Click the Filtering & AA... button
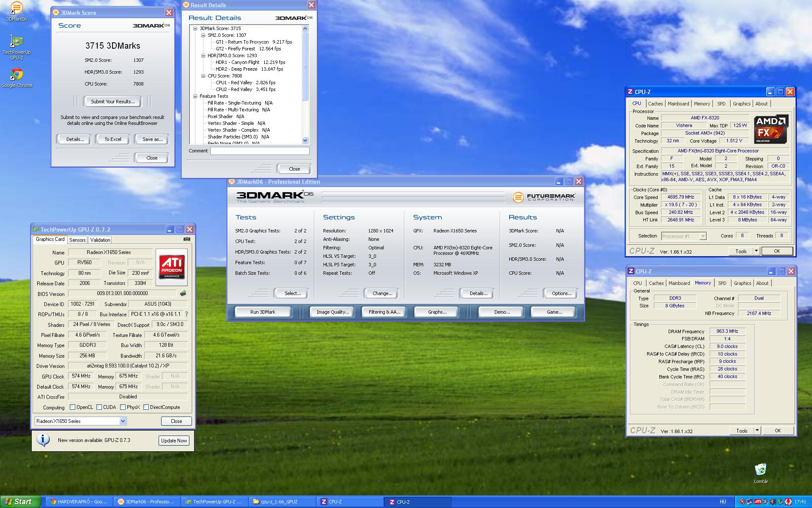Viewport: 812px width, 508px height. 384,312
